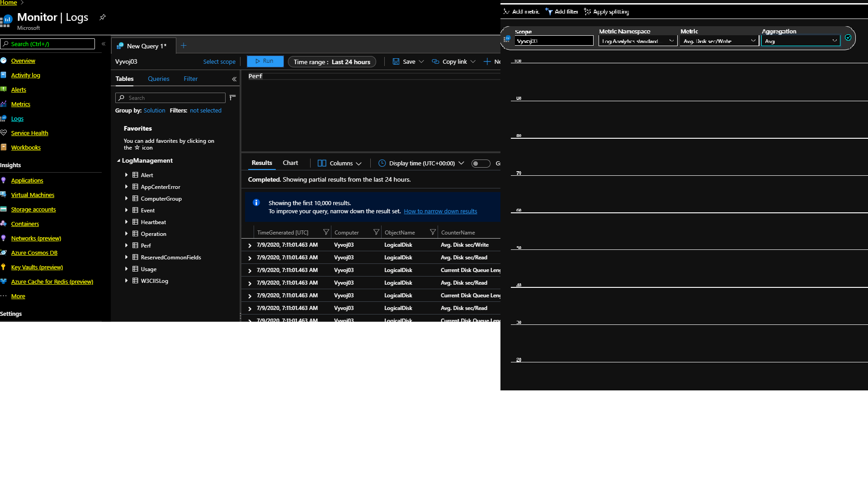Collapse the Tables side panel
The width and height of the screenshot is (868, 488).
(234, 79)
